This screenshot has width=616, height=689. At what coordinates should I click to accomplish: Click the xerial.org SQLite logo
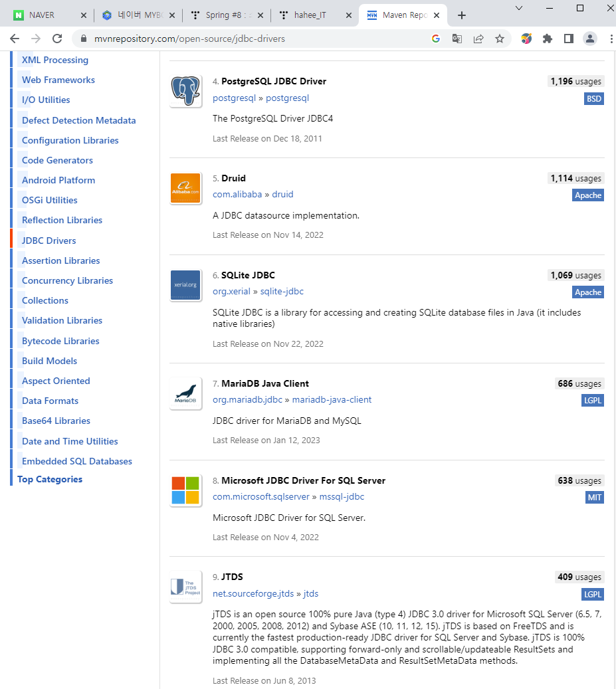(x=186, y=285)
